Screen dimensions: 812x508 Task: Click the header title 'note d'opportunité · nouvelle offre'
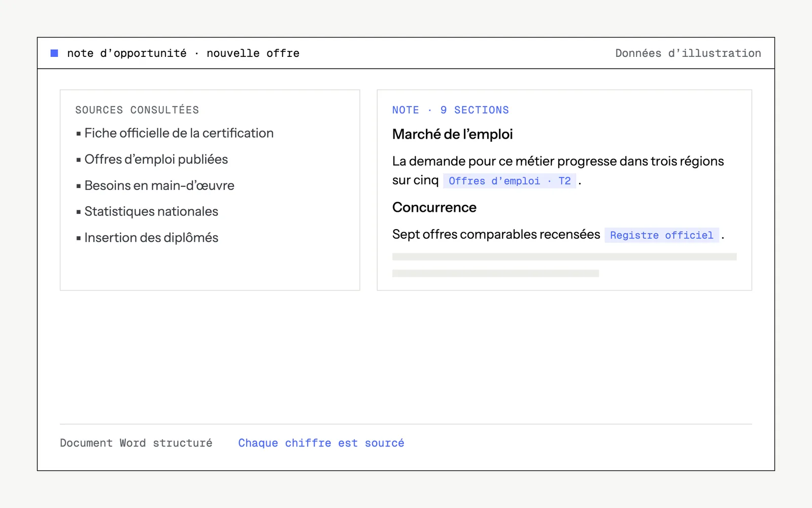pyautogui.click(x=183, y=53)
